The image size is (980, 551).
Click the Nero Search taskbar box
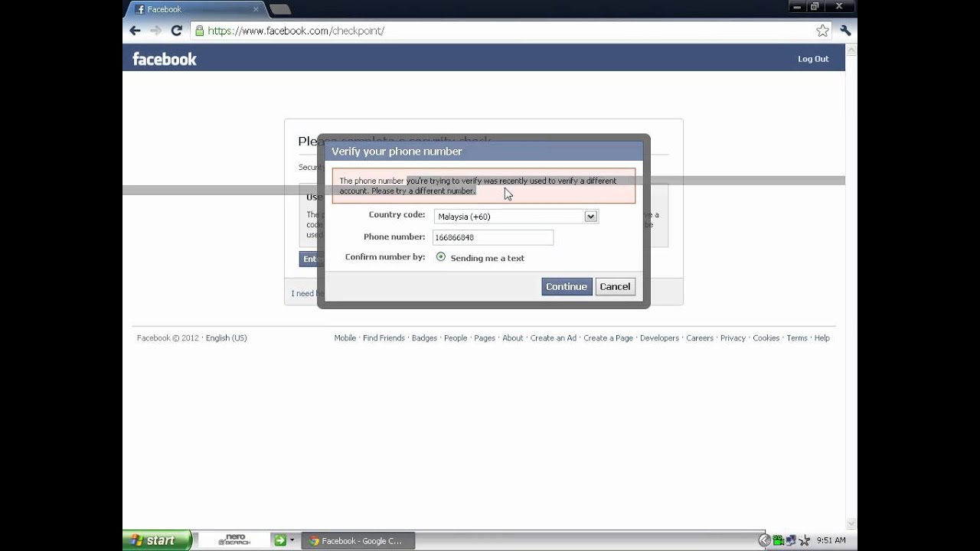pos(234,540)
